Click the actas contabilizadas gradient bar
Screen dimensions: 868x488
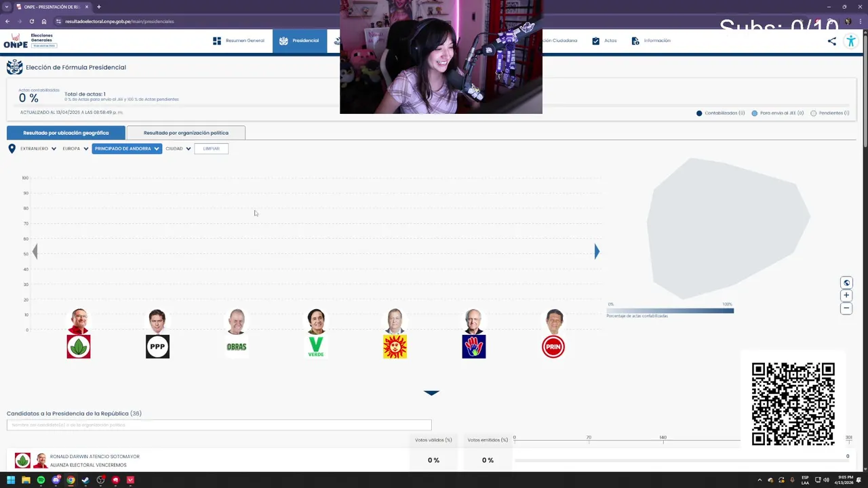pos(670,310)
